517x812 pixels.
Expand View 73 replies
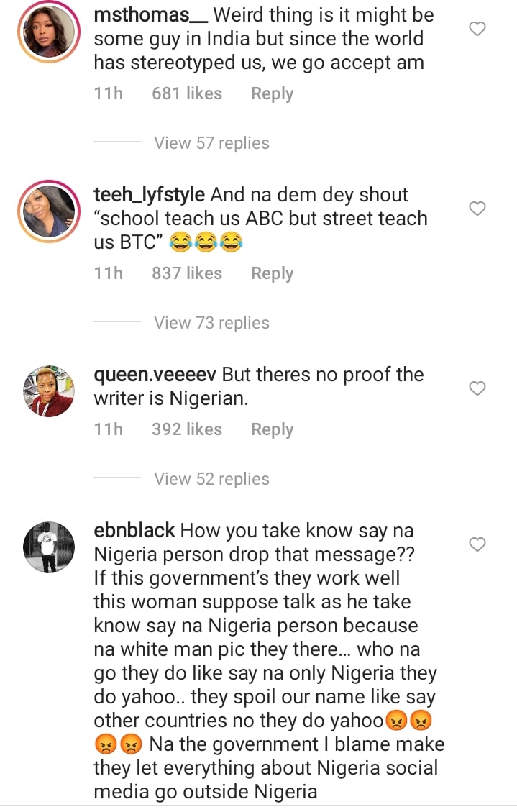pyautogui.click(x=211, y=323)
